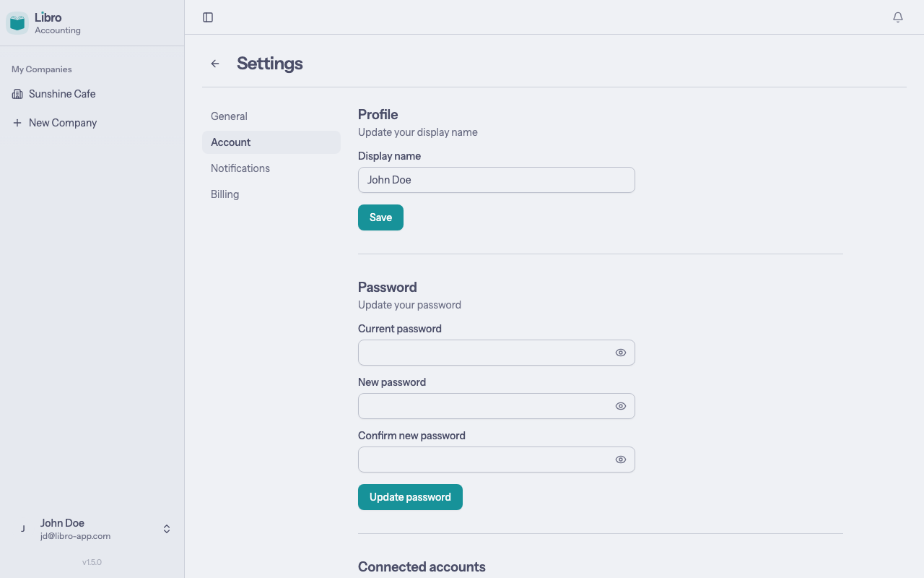924x578 pixels.
Task: Click the back arrow next to Settings
Action: 214,64
